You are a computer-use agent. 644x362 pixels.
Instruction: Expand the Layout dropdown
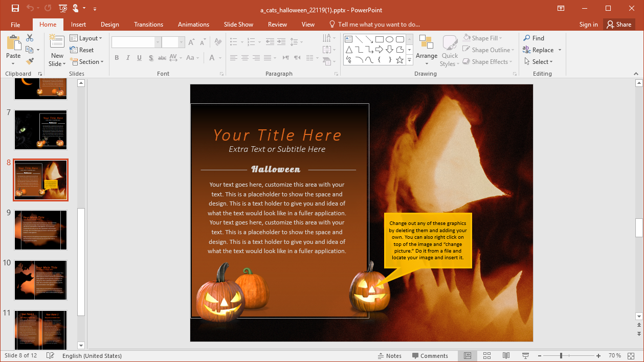(86, 38)
